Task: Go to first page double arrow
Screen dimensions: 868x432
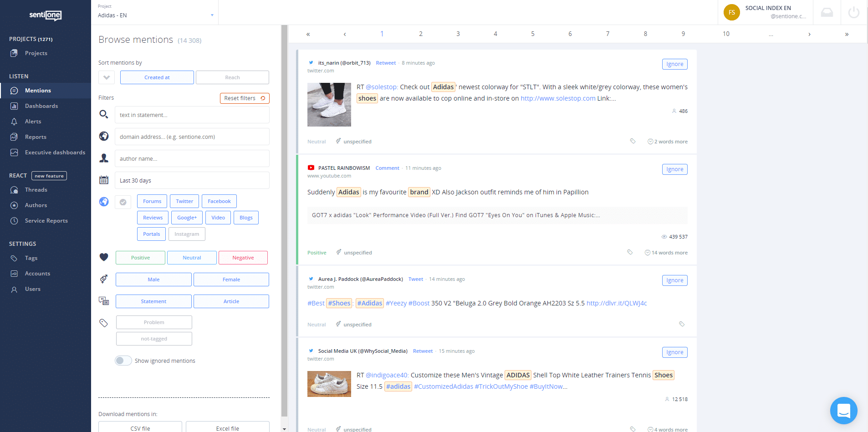Action: point(308,34)
